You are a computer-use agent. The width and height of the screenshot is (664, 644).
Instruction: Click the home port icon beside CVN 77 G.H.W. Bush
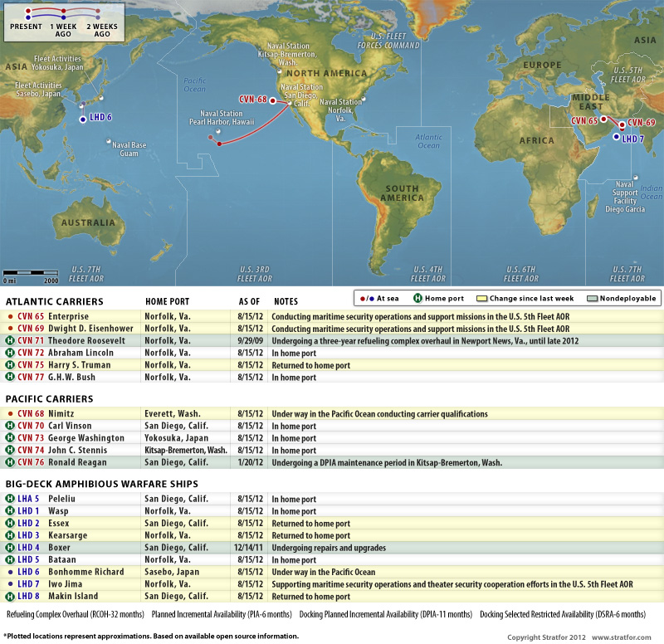tap(10, 377)
